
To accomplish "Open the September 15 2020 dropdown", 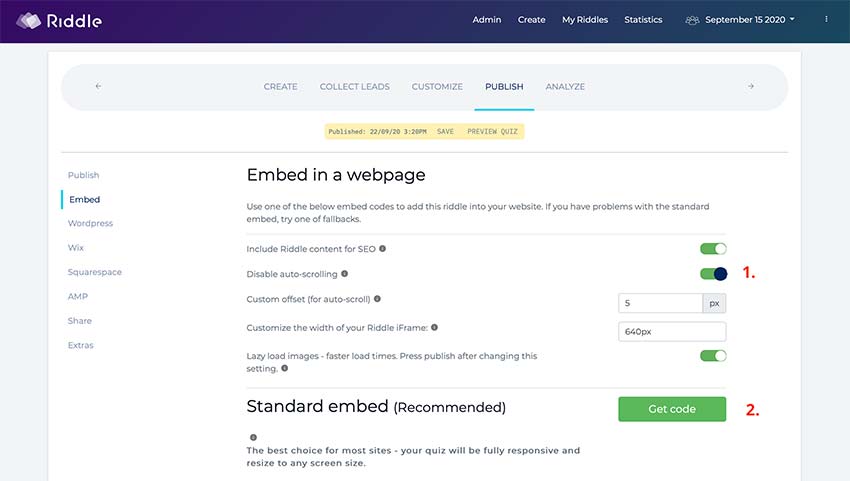I will [x=740, y=20].
